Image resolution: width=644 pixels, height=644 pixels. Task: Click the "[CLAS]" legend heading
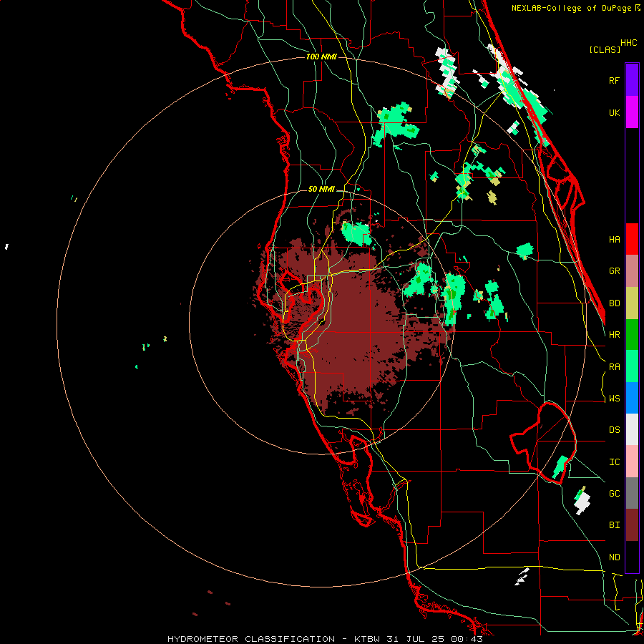[x=605, y=49]
